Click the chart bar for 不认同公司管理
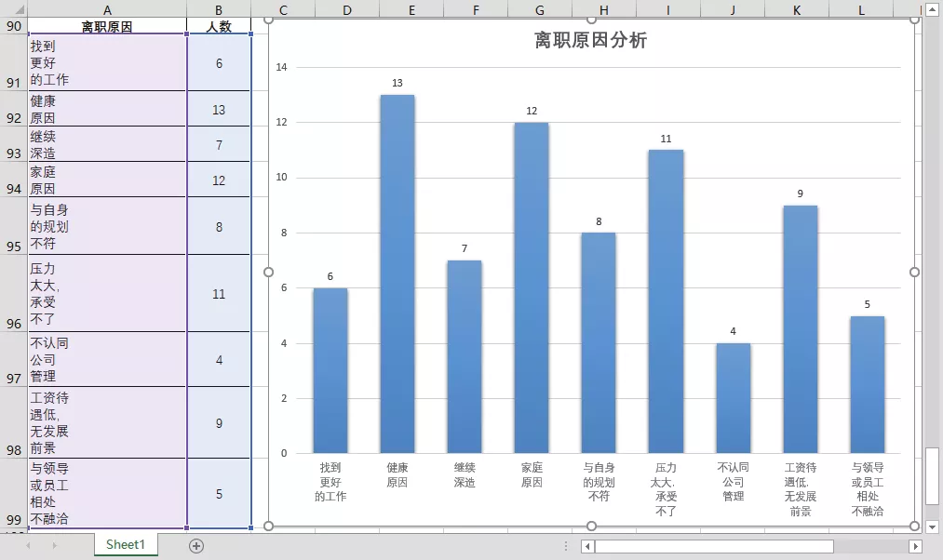The width and height of the screenshot is (943, 560). tap(734, 398)
